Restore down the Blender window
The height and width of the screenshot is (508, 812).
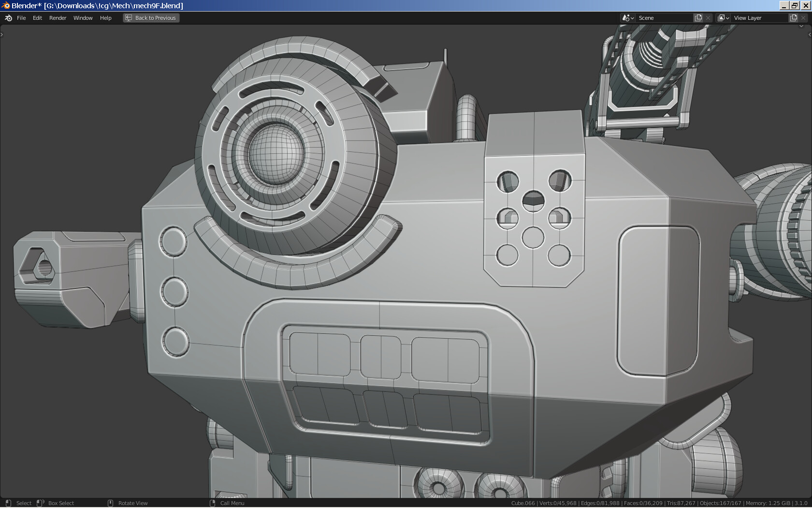pyautogui.click(x=795, y=5)
